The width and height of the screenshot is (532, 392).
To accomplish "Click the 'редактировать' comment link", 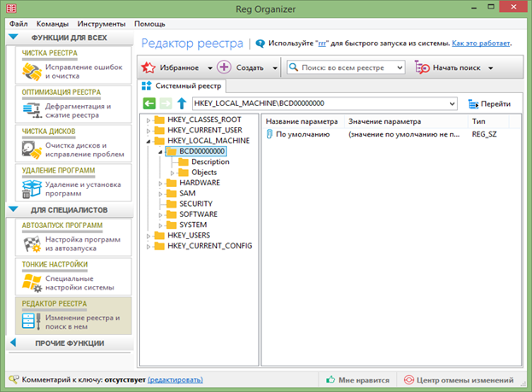I will pos(175,379).
